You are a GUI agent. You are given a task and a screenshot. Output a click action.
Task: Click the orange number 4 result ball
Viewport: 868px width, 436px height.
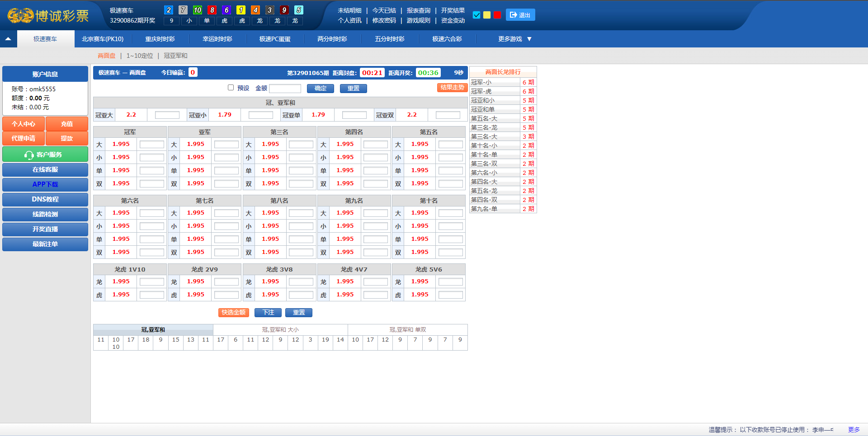click(255, 10)
